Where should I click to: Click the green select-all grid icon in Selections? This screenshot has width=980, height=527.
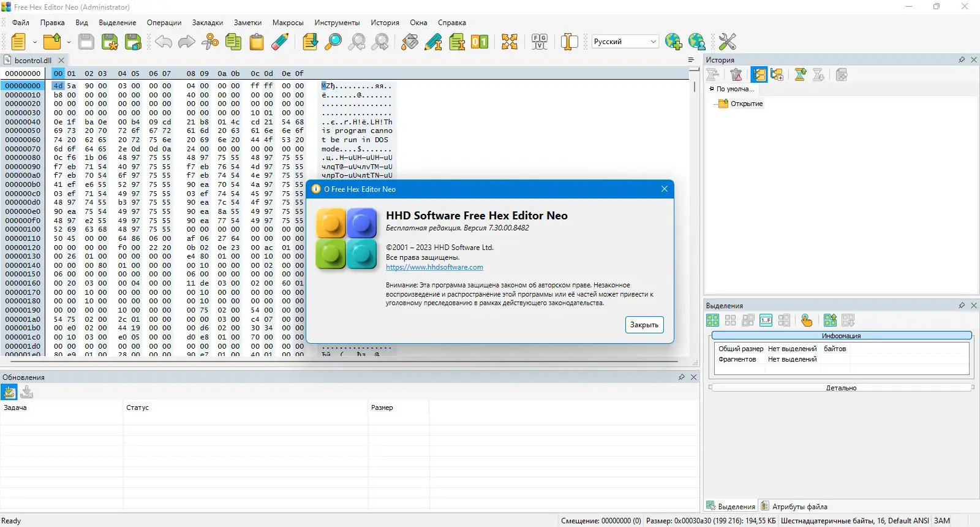coord(712,320)
